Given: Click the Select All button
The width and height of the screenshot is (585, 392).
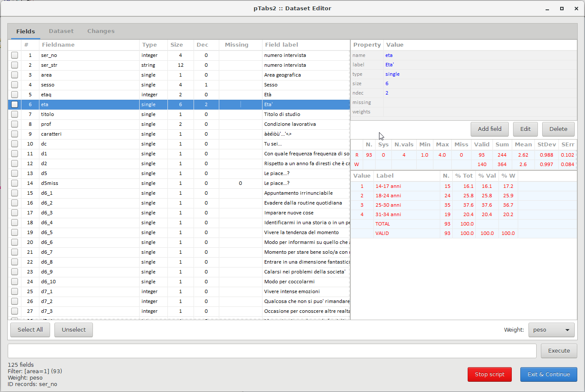Looking at the screenshot, I should pos(30,330).
